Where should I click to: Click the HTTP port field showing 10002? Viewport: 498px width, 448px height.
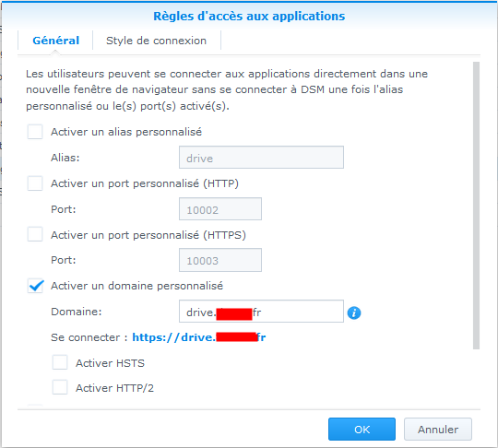[x=220, y=209]
